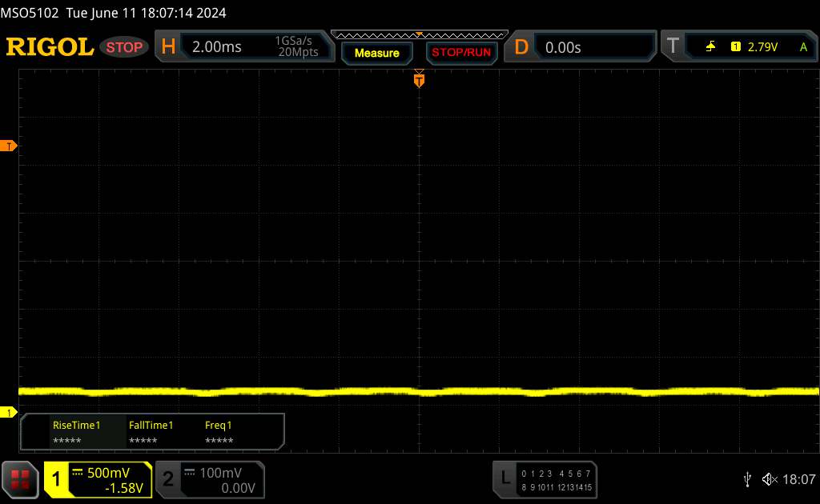The image size is (820, 504).
Task: Select the Freq1 measurement item
Action: pyautogui.click(x=219, y=432)
